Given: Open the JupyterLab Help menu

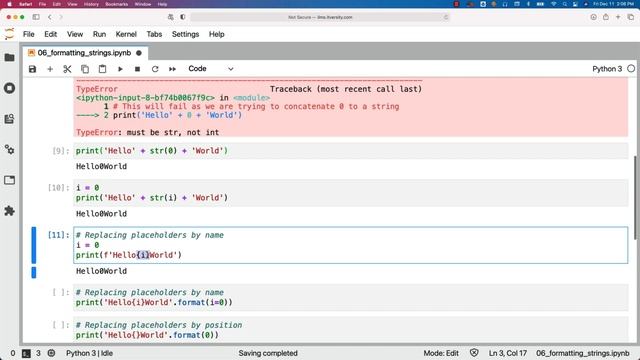Looking at the screenshot, I should tap(217, 34).
